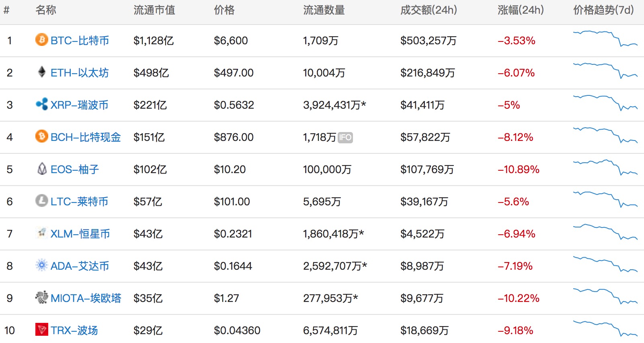Click the Bitcoin coin icon
Viewport: 644px width, 343px height.
click(x=42, y=39)
